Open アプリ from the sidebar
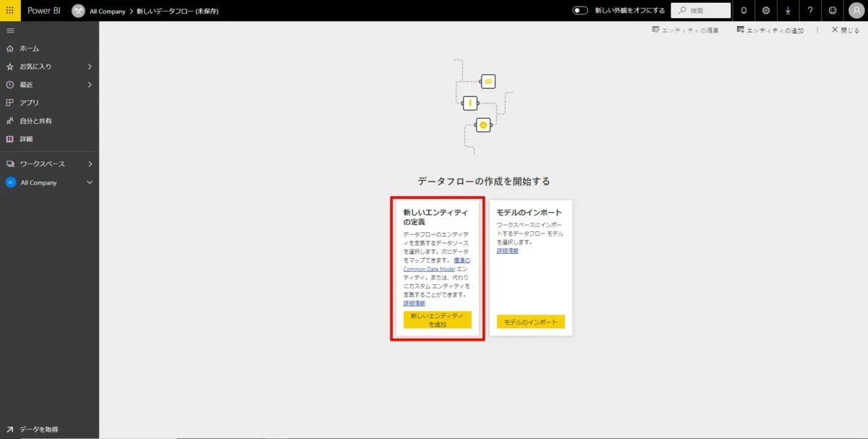Screen dimensions: 868x439 30,102
